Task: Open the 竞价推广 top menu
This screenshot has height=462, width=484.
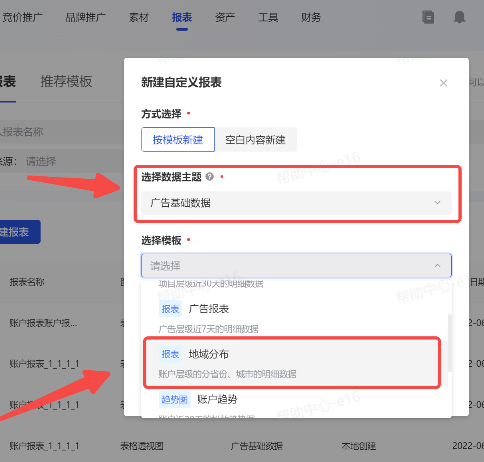Action: [23, 17]
